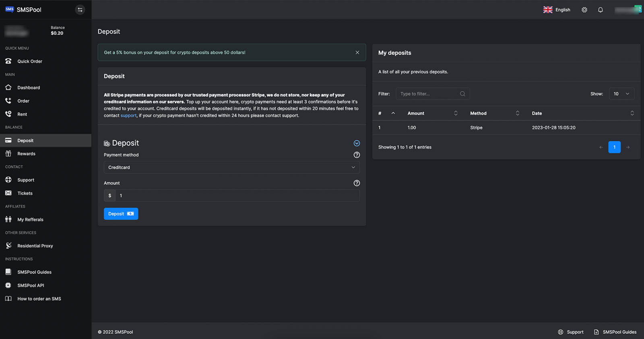Open the Creditcard payment method dropdown
Image resolution: width=644 pixels, height=339 pixels.
tap(232, 167)
